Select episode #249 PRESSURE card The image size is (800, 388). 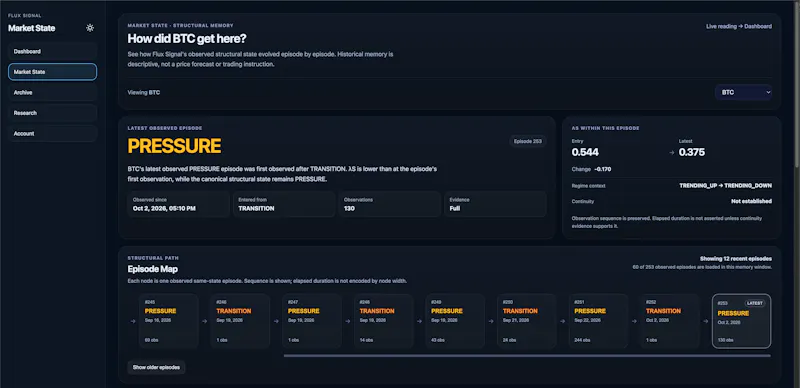tap(455, 321)
